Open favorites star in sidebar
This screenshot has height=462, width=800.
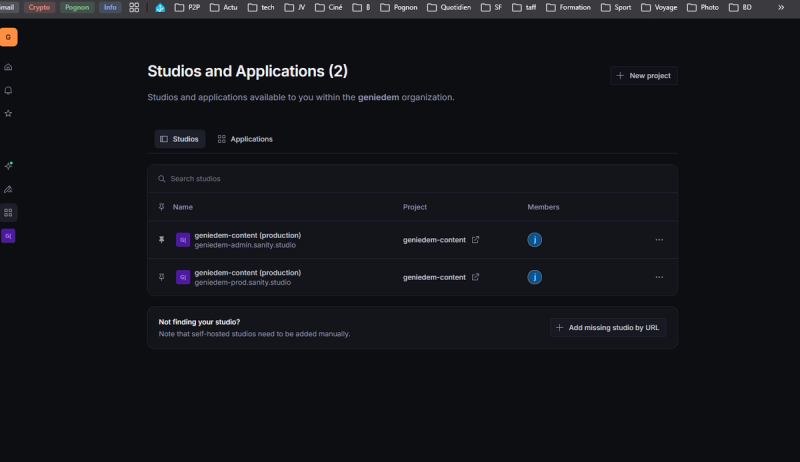(8, 113)
